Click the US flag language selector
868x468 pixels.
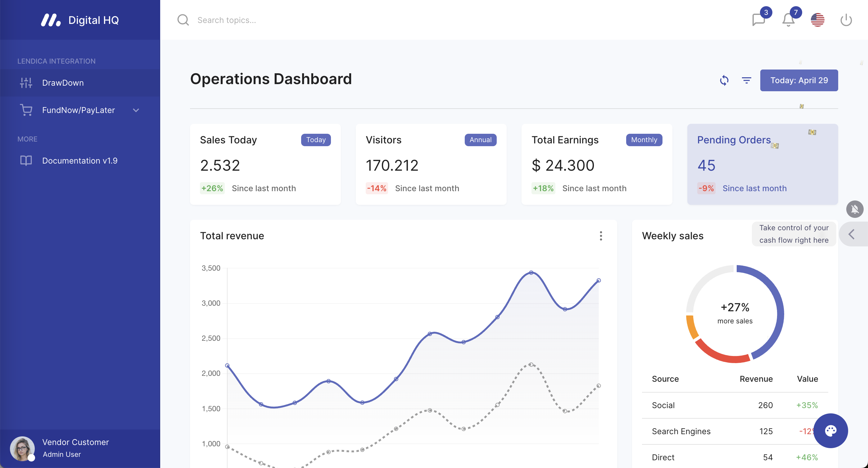pos(817,20)
